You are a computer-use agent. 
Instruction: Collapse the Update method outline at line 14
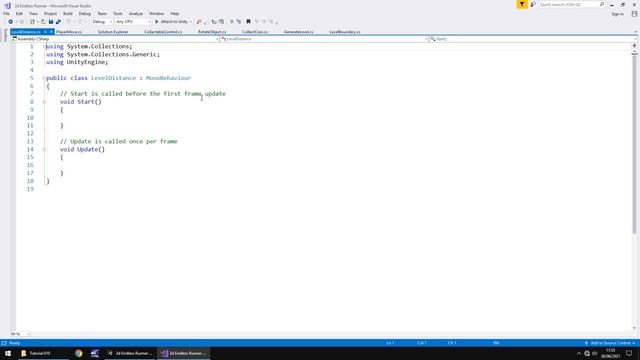tap(44, 149)
